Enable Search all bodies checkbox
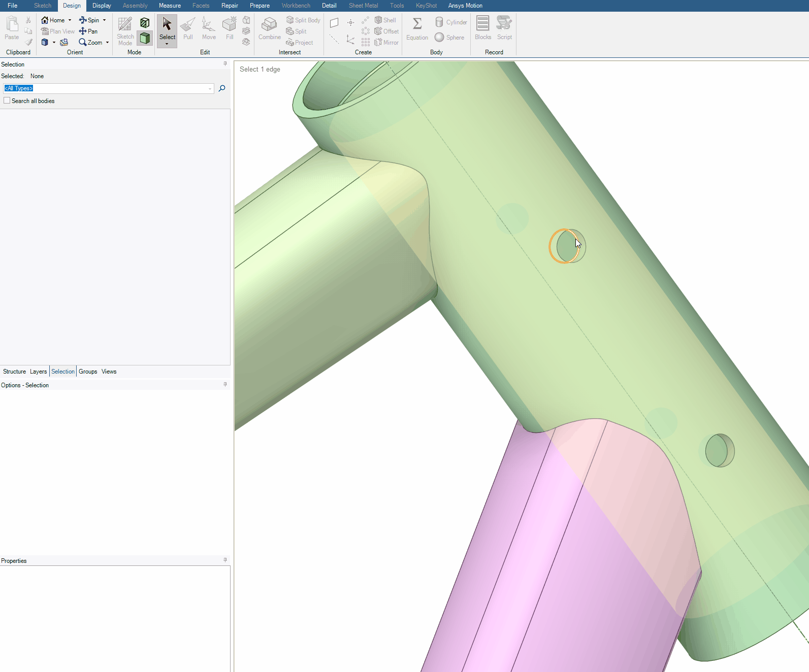 point(7,100)
